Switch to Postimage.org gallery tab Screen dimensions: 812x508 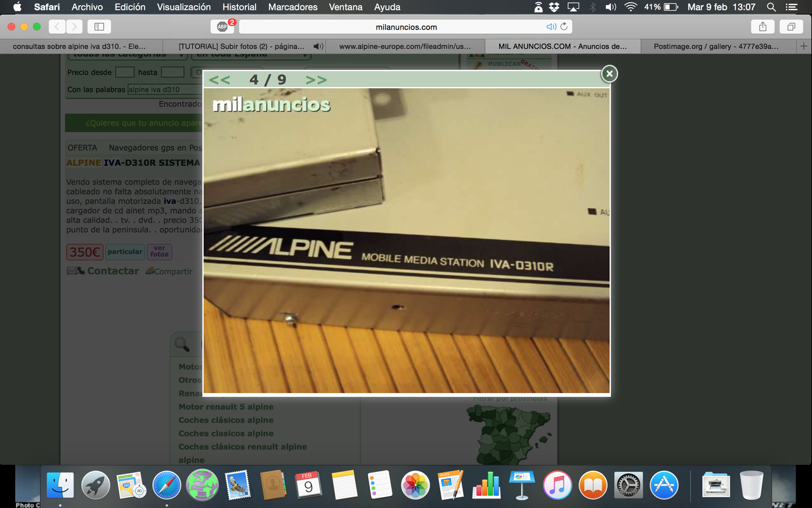(x=718, y=46)
